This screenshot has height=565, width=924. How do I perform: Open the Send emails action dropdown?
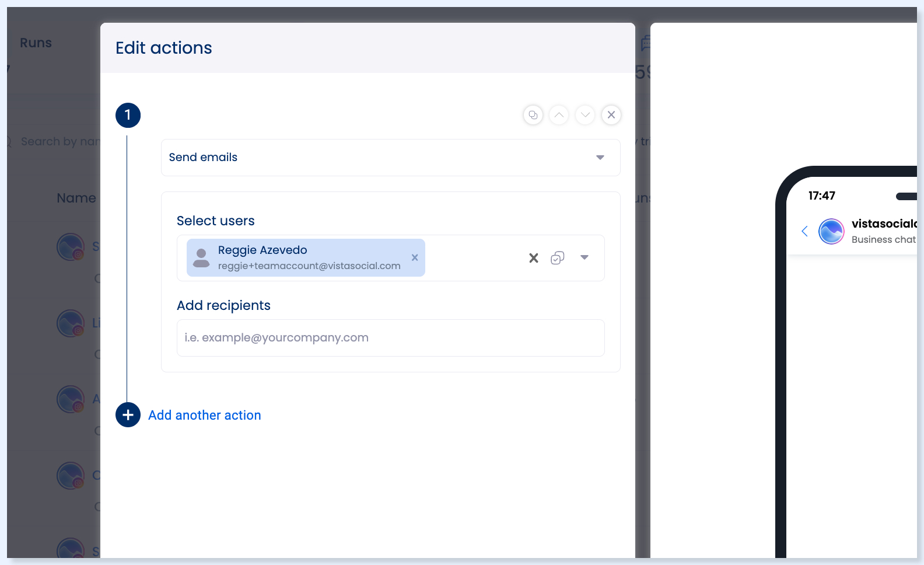(x=391, y=158)
